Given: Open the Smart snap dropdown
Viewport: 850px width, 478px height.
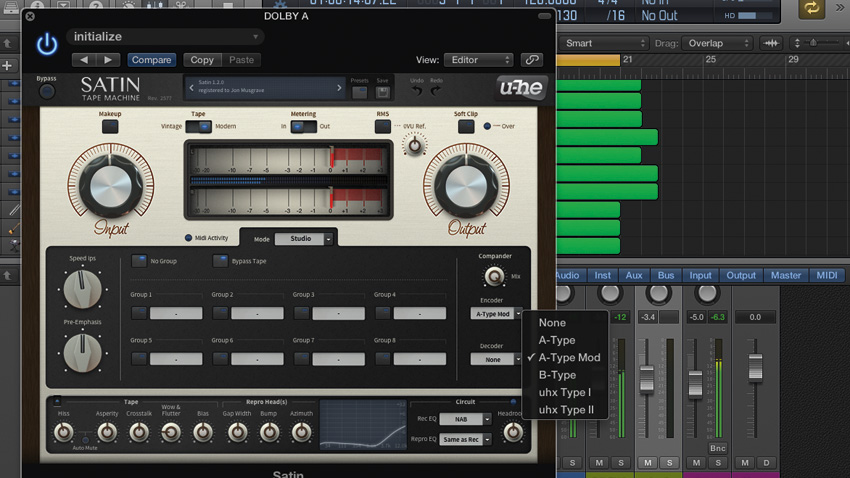Looking at the screenshot, I should point(603,43).
